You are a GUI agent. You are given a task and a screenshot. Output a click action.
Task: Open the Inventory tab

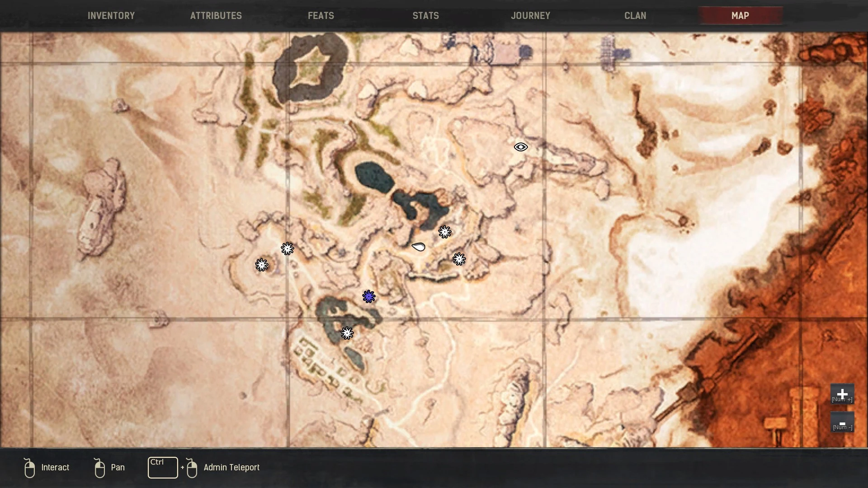coord(111,16)
